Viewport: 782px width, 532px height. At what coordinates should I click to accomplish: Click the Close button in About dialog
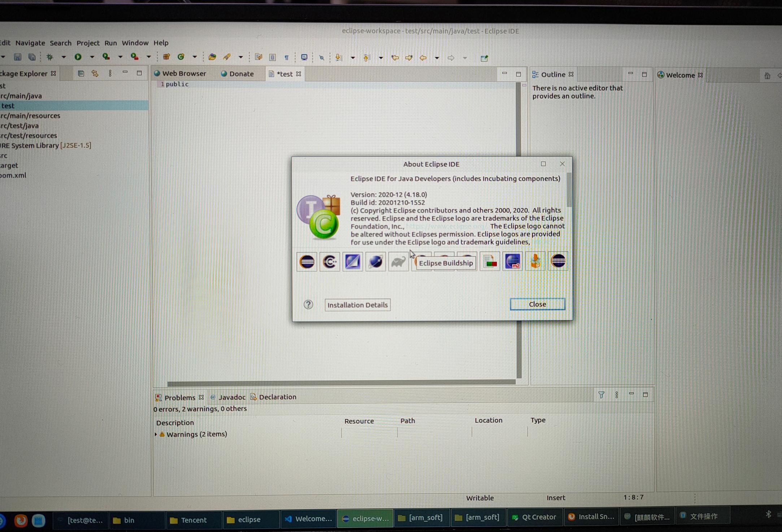pos(537,304)
